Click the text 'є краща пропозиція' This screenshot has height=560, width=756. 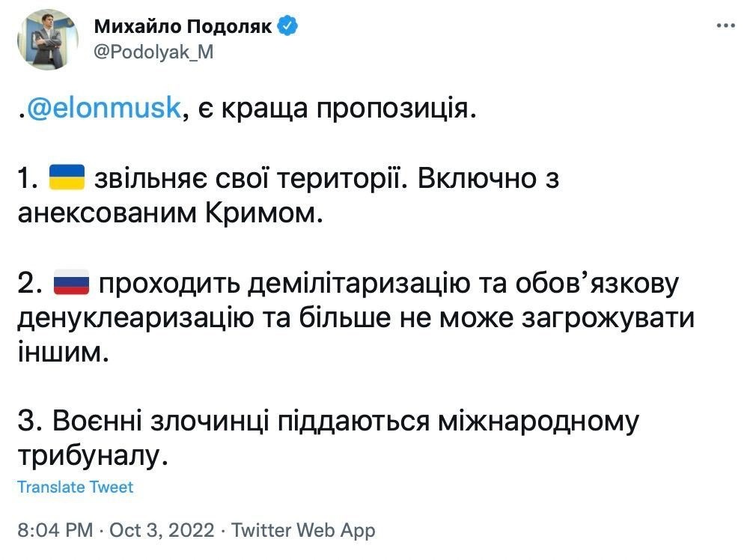(332, 109)
